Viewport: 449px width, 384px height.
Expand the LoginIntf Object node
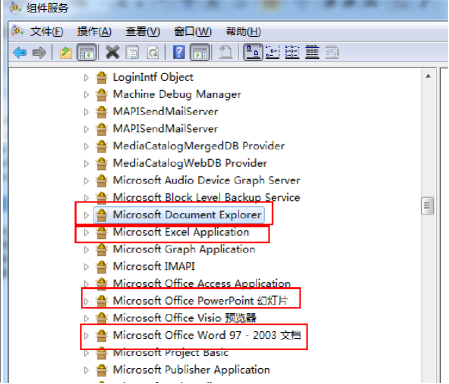pos(86,78)
